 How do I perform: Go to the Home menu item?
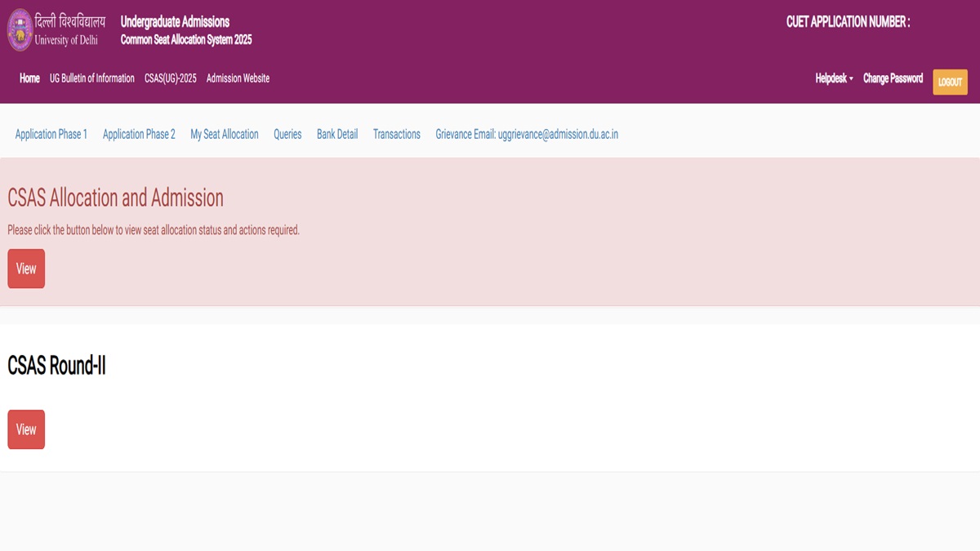tap(29, 78)
